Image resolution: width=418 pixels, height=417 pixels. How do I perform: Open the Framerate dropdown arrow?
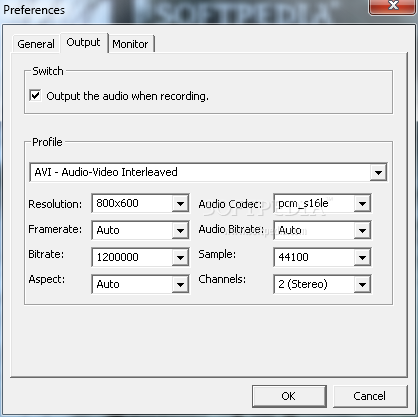coord(180,230)
